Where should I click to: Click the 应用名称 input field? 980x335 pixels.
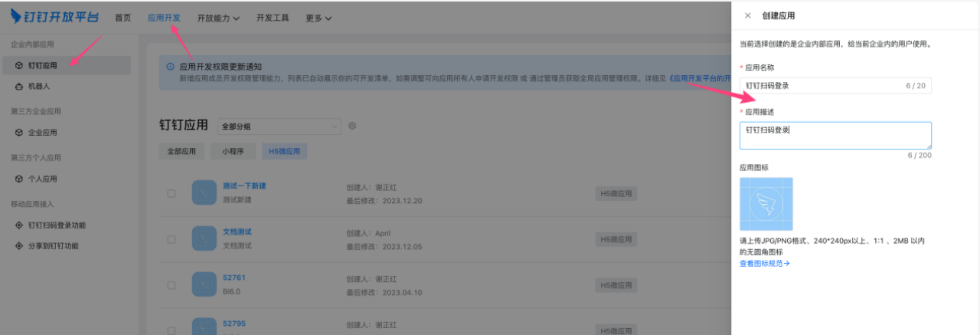[835, 86]
